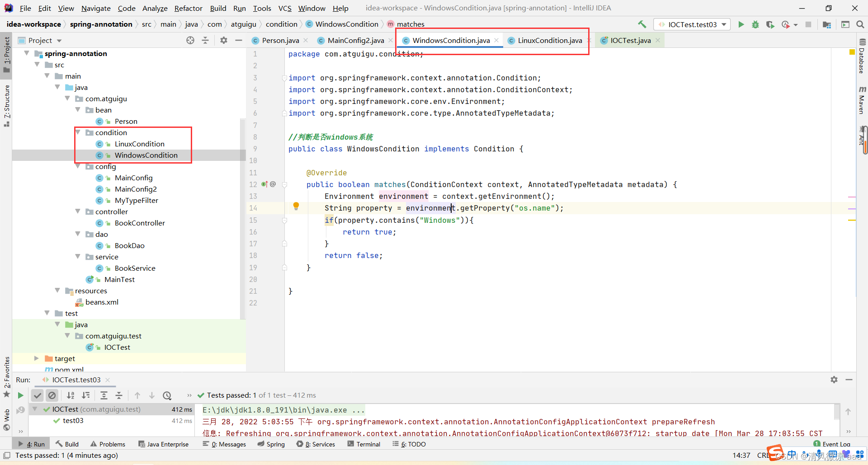This screenshot has height=465, width=868.
Task: Switch to MainConfig2.java tab
Action: pos(355,40)
